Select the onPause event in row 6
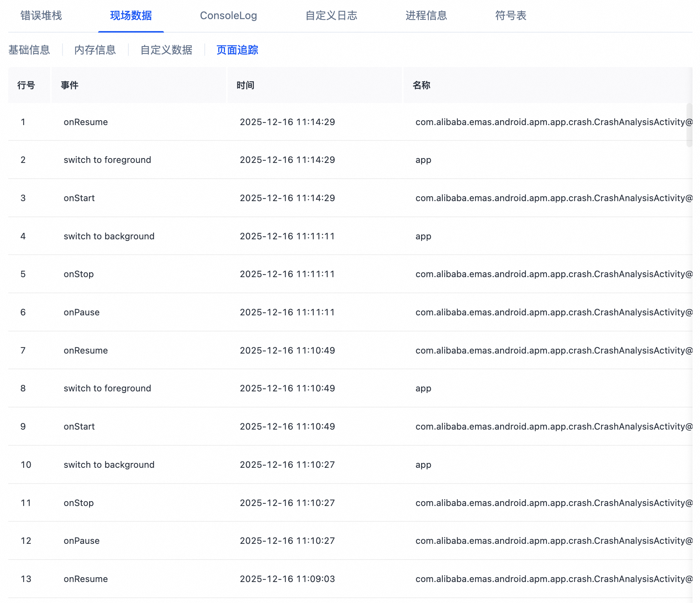The image size is (700, 603). (x=82, y=312)
